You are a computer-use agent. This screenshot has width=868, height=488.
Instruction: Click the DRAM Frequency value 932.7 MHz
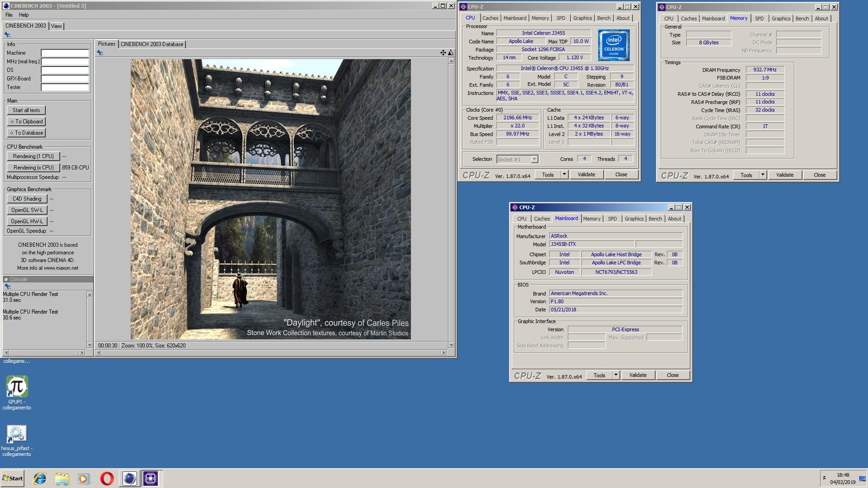(x=764, y=70)
